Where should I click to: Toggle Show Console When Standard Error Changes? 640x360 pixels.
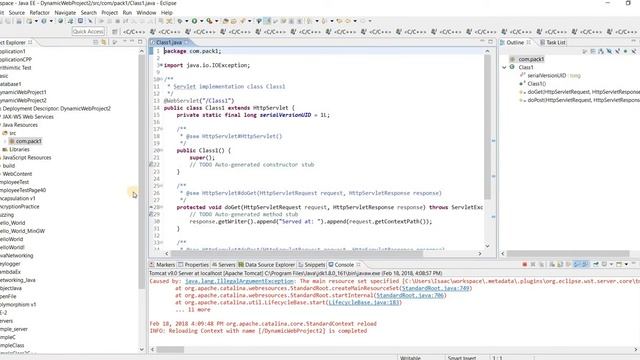pos(585,264)
